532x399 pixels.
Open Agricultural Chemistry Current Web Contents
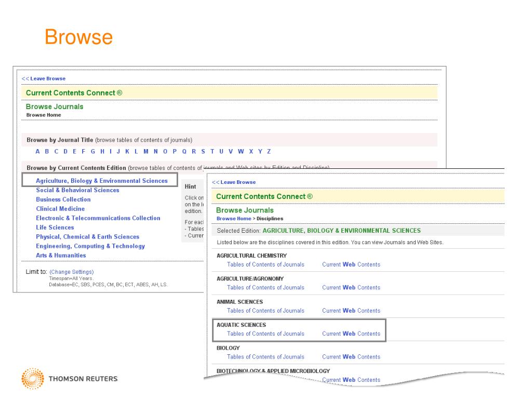[x=351, y=264]
